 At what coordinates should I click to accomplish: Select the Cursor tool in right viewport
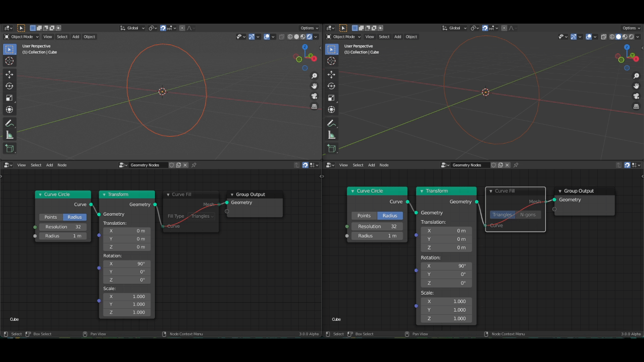331,61
